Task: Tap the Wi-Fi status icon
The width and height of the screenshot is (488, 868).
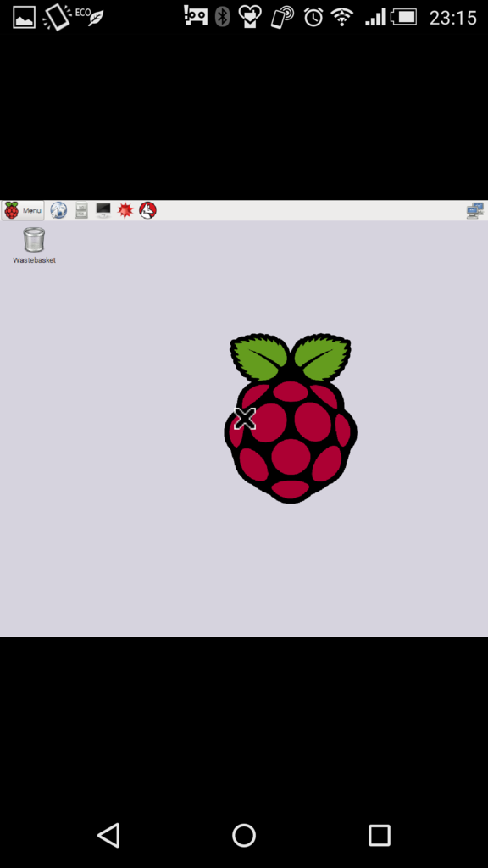Action: 342,17
